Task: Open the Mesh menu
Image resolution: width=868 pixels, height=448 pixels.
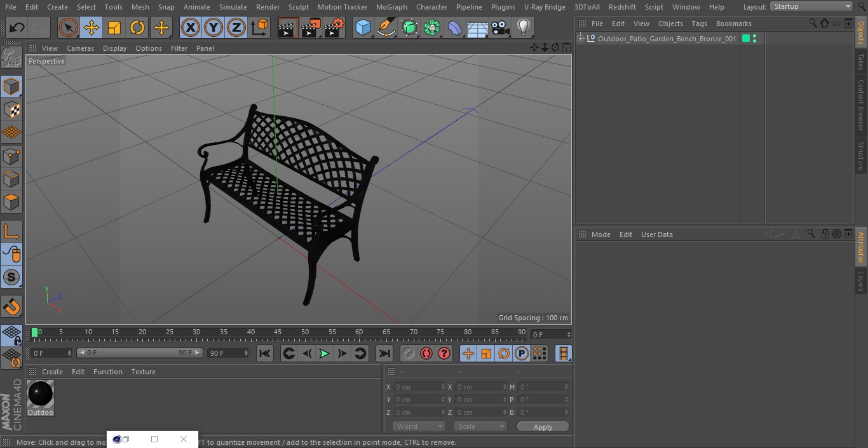Action: 140,7
